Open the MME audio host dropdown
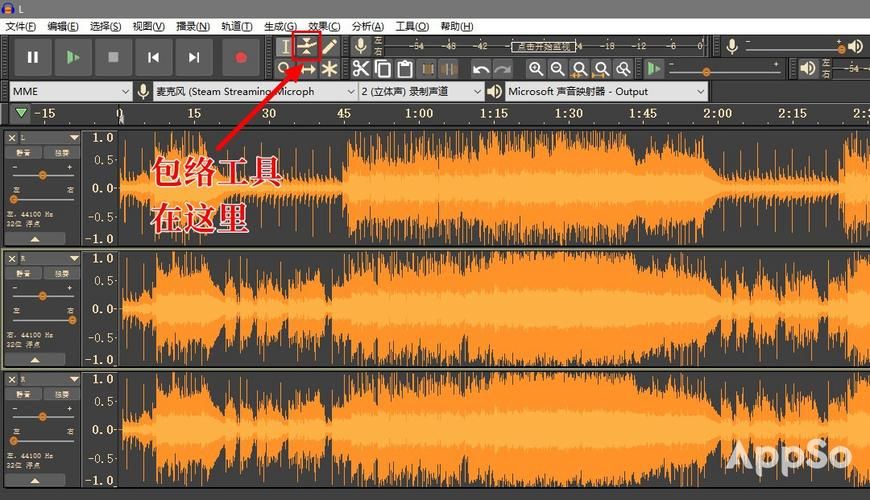The width and height of the screenshot is (870, 500). click(70, 91)
